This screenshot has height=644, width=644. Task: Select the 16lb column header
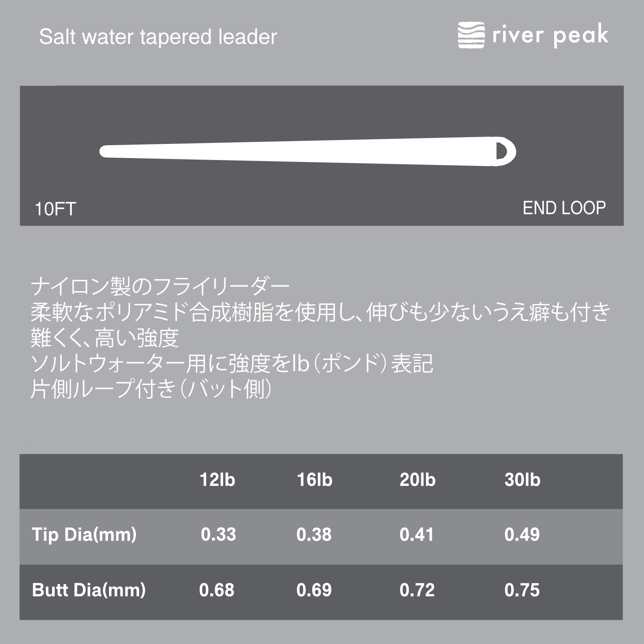pyautogui.click(x=315, y=480)
